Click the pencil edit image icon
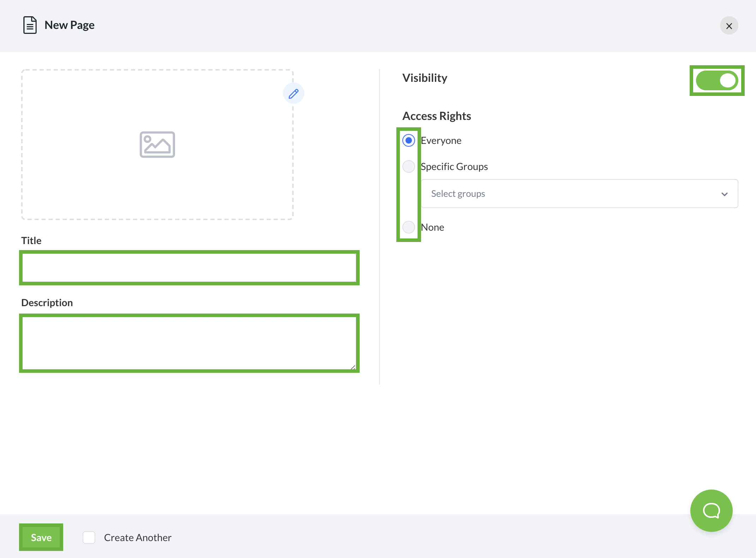Viewport: 756px width, 558px height. click(293, 93)
